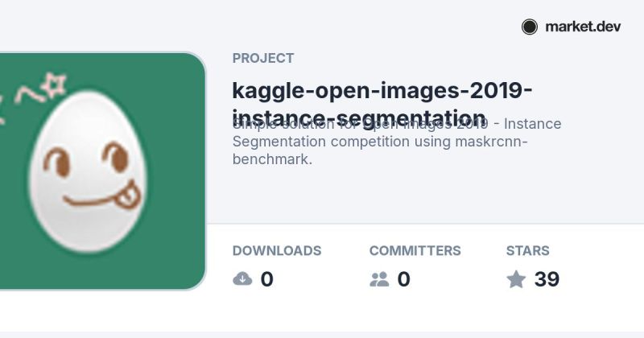Click the market.dev circle logo icon

530,27
